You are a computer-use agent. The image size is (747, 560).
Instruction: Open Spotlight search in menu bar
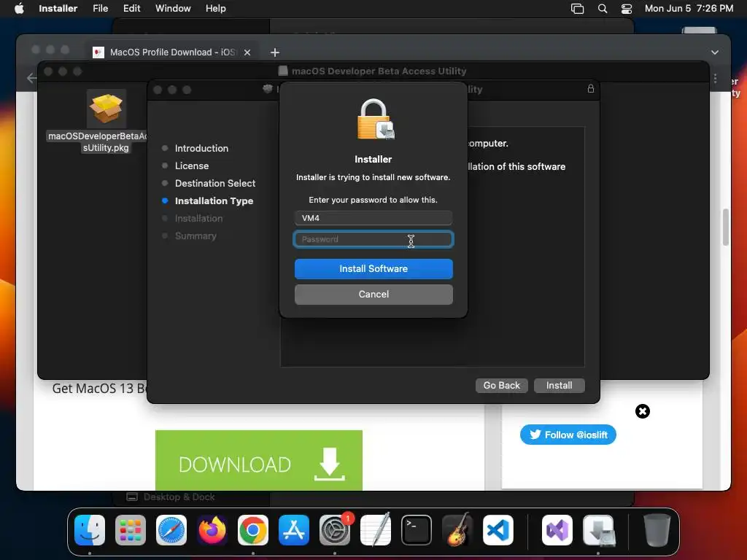[x=602, y=9]
